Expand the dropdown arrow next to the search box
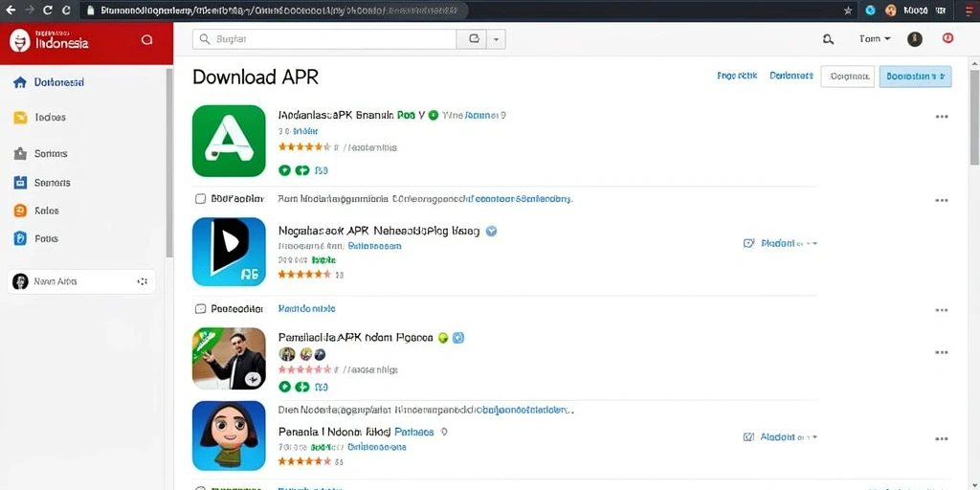 (x=497, y=38)
